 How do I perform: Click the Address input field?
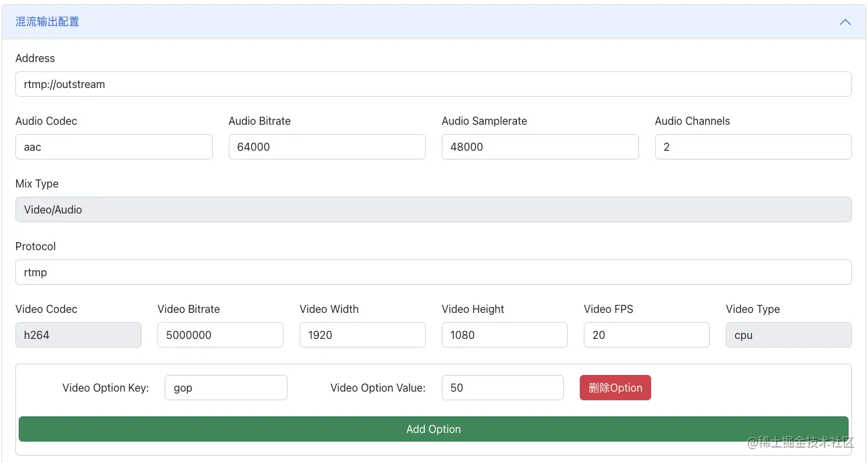433,84
